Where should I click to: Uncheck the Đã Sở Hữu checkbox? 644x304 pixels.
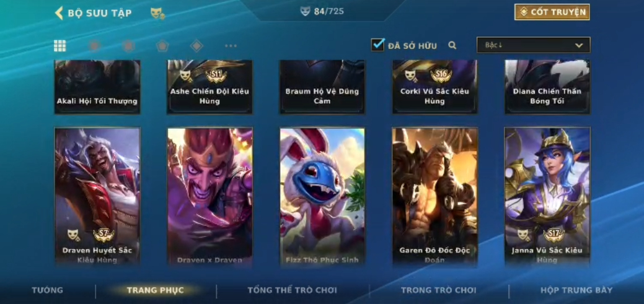(x=377, y=45)
